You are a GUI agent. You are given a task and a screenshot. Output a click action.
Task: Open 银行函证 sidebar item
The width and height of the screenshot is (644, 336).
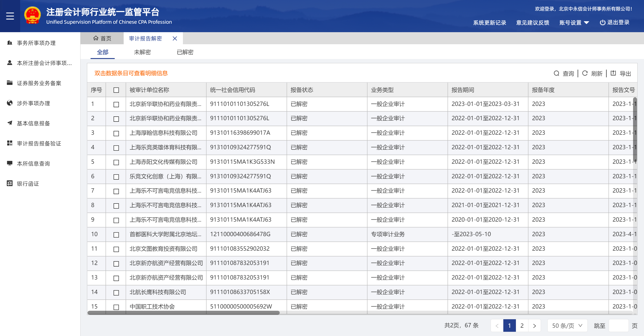pos(28,184)
